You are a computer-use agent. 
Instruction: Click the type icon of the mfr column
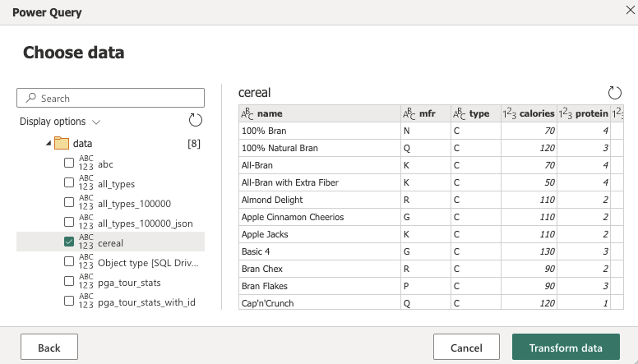click(x=409, y=114)
